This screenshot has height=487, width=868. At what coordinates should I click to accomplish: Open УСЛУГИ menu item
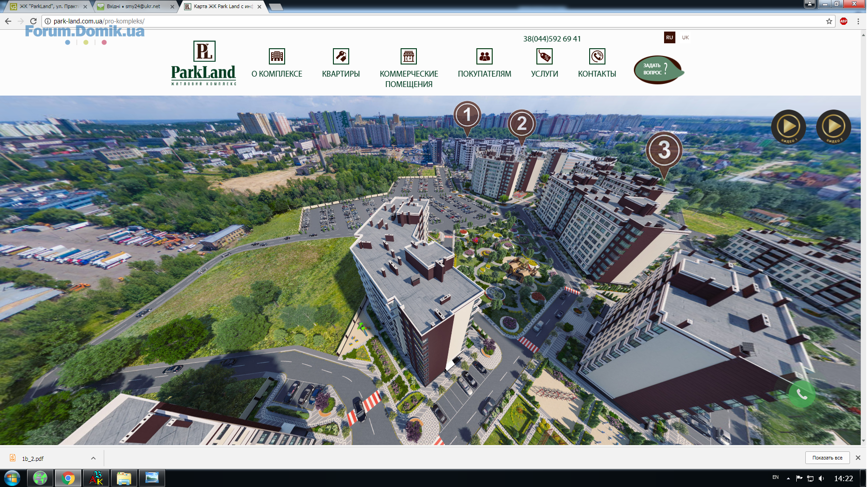[545, 74]
